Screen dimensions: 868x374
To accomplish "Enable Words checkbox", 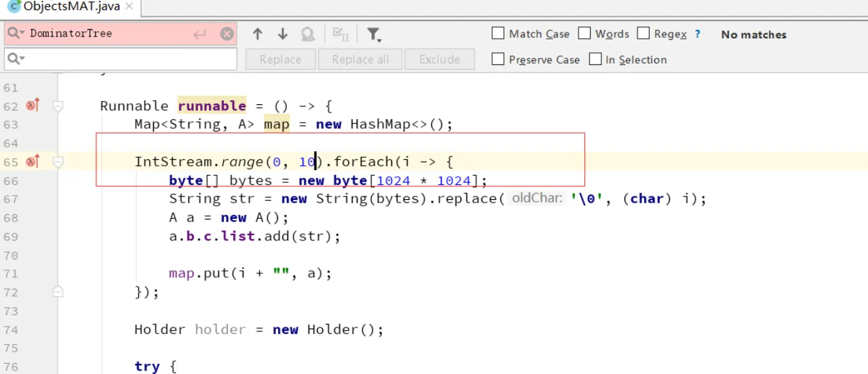I will click(584, 33).
